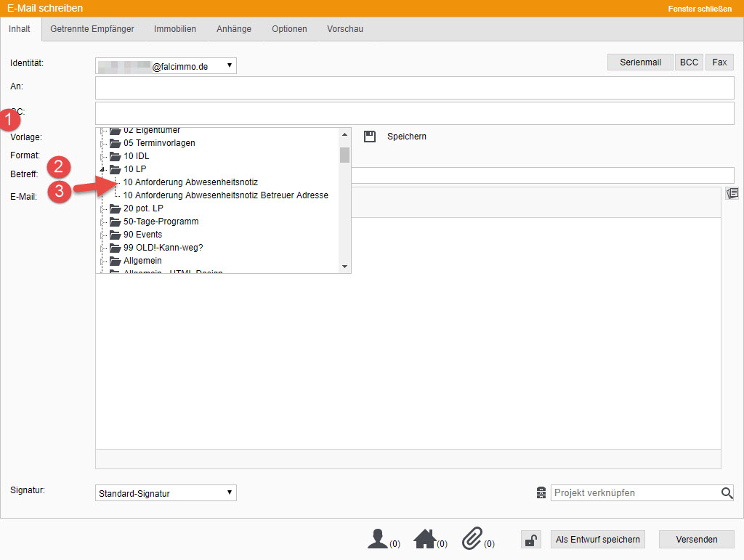Toggle the padlock icon
This screenshot has height=560, width=744.
[531, 540]
